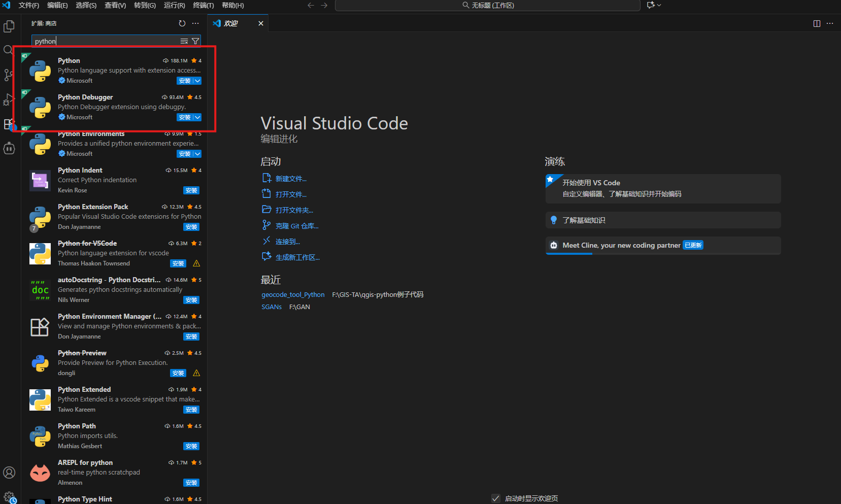Viewport: 841px width, 504px height.
Task: Open the 运行(R) menu
Action: [174, 5]
